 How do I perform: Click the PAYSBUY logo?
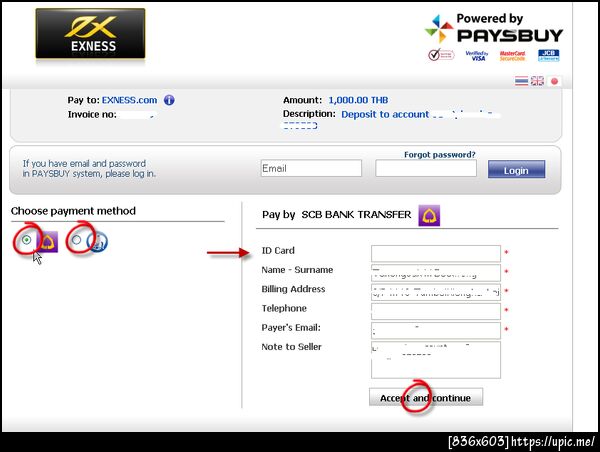pos(494,29)
